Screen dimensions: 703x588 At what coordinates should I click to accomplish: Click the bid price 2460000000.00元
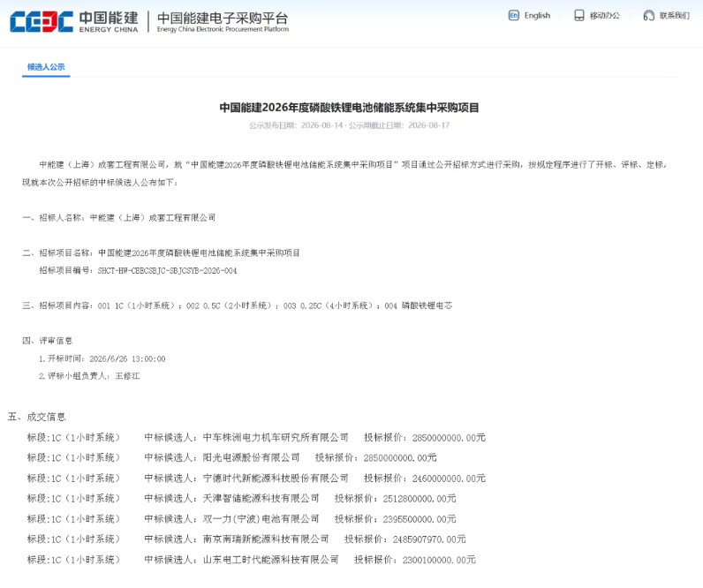[449, 479]
